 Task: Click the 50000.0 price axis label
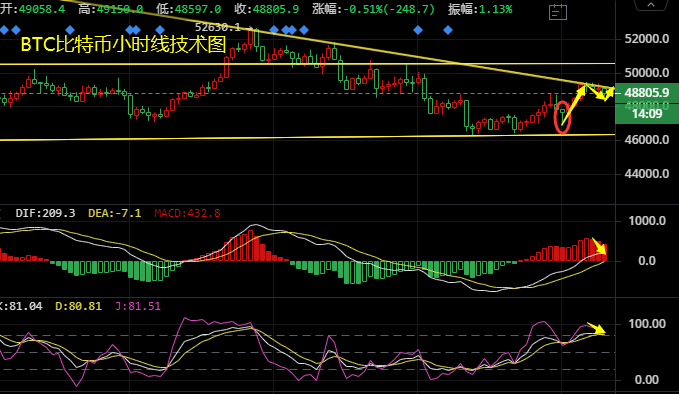click(x=647, y=73)
